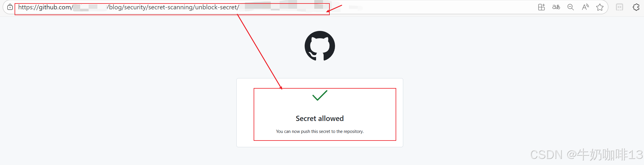
Task: Click the green checkmark symbol
Action: tap(320, 95)
